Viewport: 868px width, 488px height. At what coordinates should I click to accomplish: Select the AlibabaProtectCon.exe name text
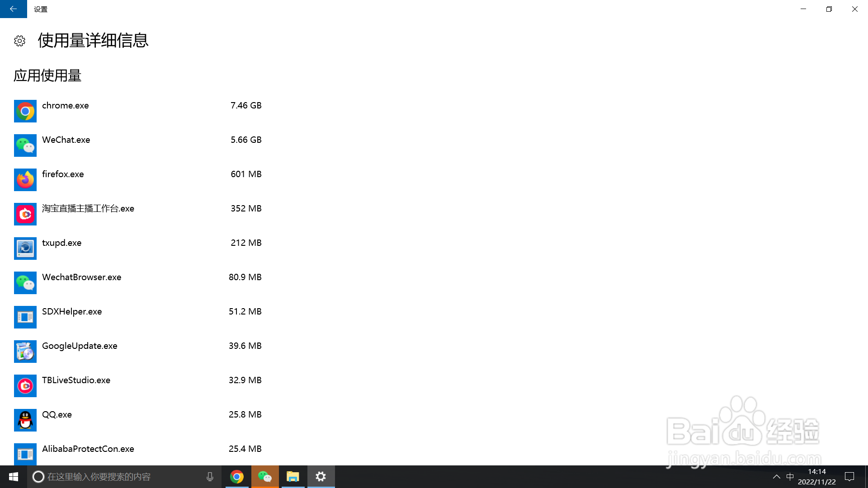click(88, 449)
